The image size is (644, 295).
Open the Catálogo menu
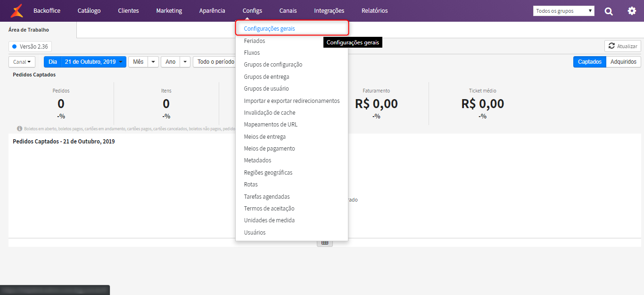[89, 11]
